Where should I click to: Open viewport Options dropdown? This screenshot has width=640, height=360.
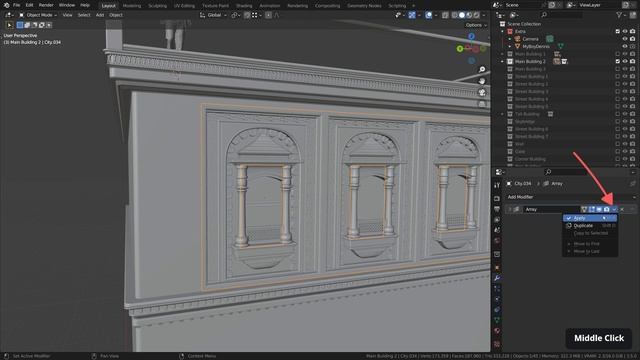coord(476,25)
